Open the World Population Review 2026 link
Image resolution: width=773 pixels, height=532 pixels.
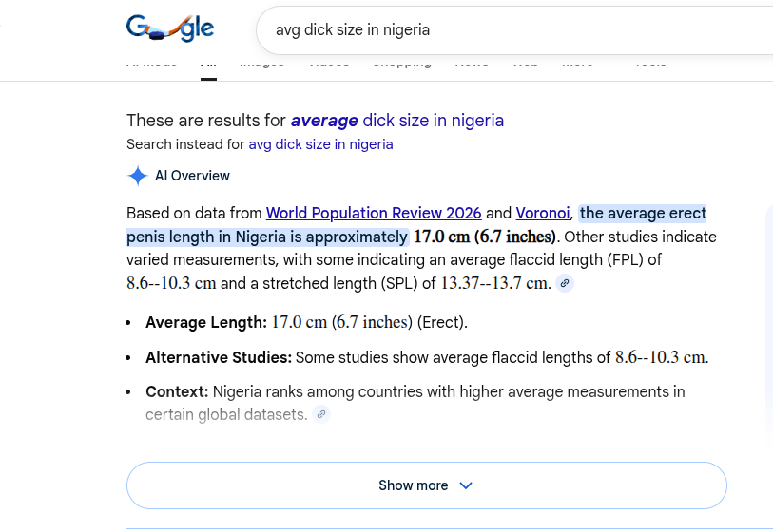click(x=374, y=213)
